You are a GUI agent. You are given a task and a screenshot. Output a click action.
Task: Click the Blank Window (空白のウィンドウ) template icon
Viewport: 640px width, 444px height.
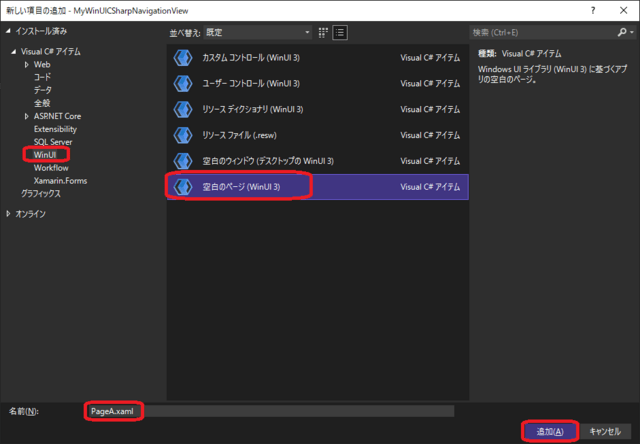point(182,161)
